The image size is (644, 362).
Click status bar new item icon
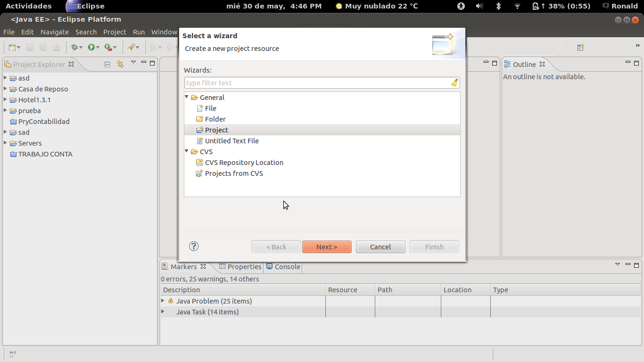[x=13, y=354]
